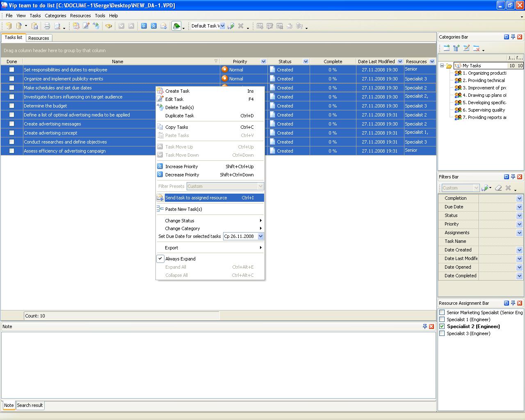Click the delete category icon in Categories Bar
The width and height of the screenshot is (525, 420).
pos(476,48)
